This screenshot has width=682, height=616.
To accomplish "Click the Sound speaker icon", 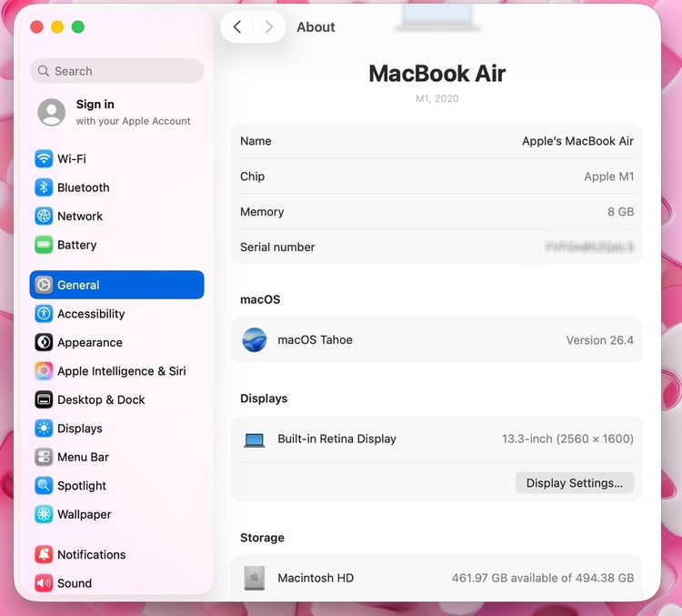I will (x=44, y=583).
